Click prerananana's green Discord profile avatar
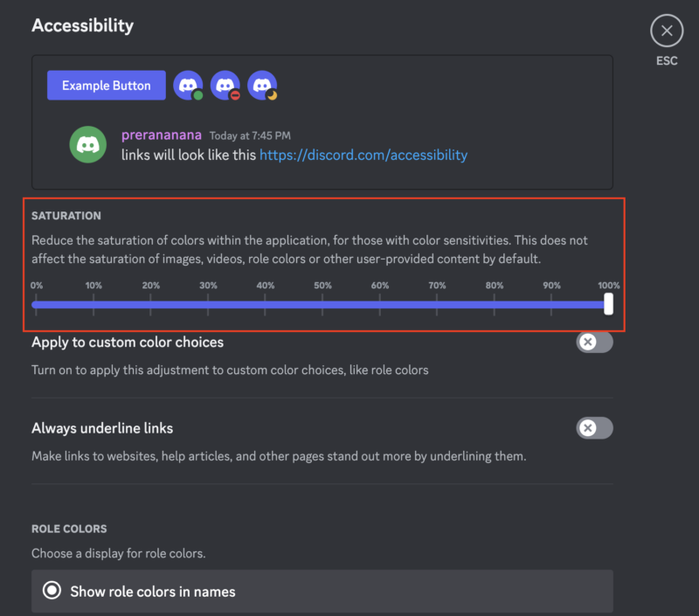 click(87, 145)
